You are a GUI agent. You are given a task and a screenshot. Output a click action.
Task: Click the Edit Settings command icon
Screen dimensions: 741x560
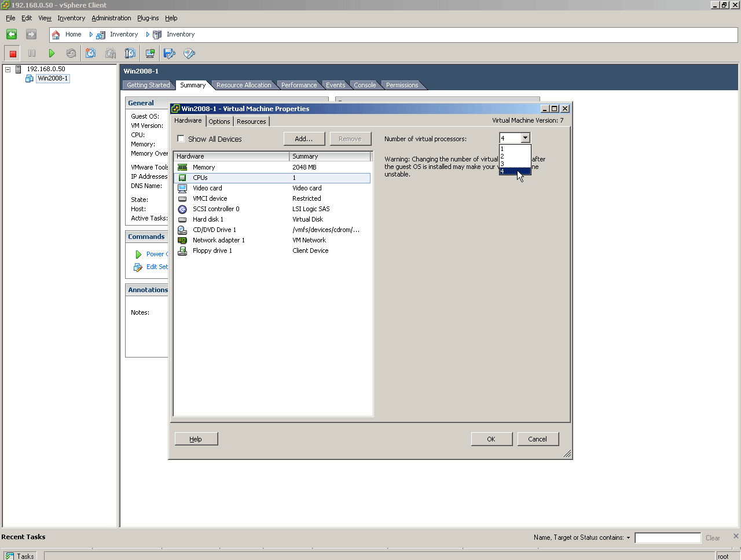tap(138, 267)
